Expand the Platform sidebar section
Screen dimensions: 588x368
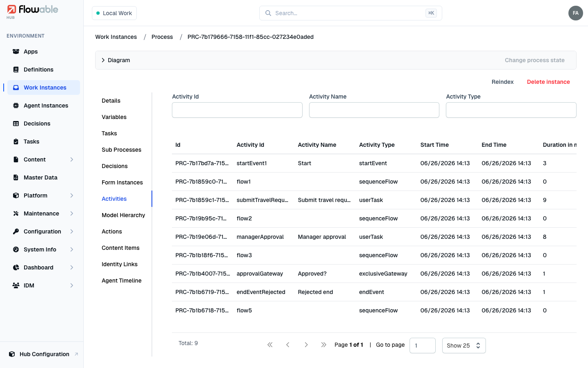(x=72, y=195)
